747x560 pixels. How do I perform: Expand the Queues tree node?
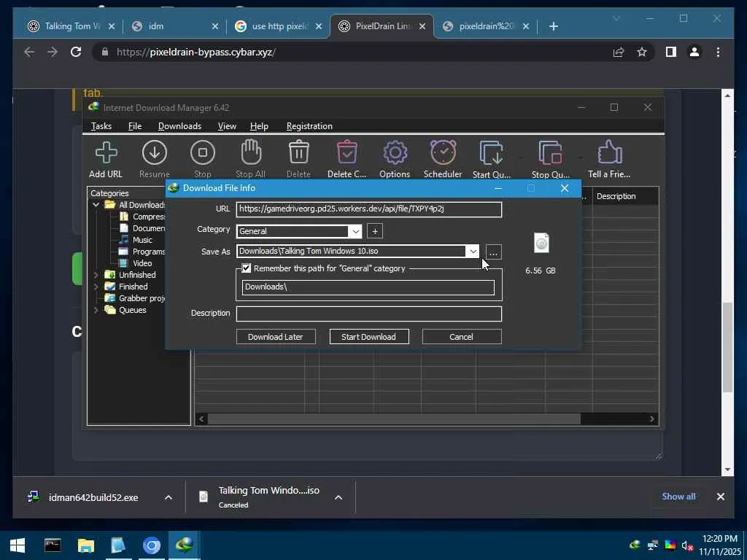coord(96,310)
